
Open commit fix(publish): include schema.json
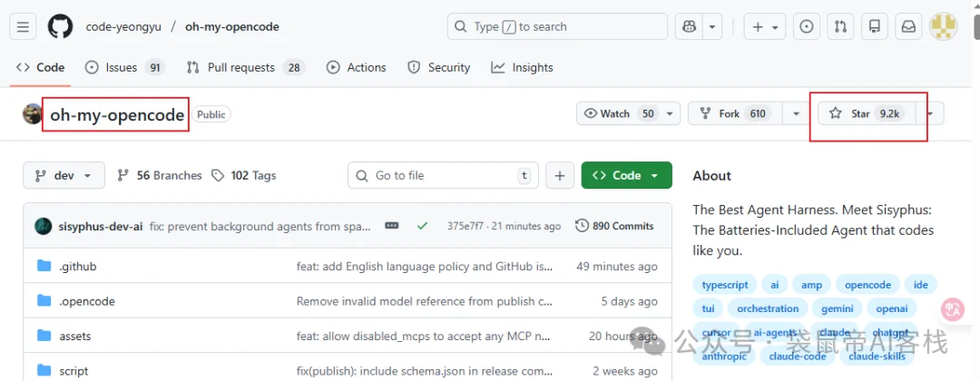coord(425,371)
